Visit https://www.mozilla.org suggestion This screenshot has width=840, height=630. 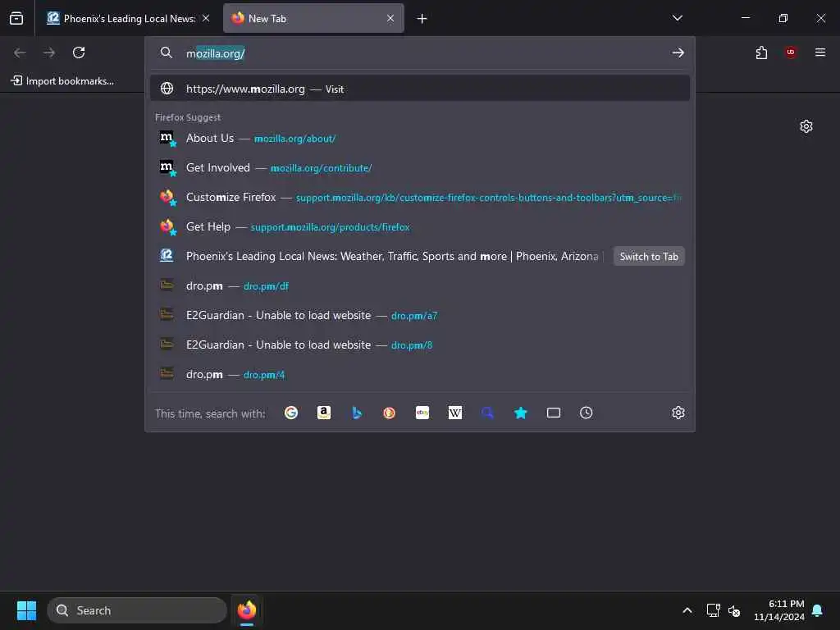click(419, 89)
